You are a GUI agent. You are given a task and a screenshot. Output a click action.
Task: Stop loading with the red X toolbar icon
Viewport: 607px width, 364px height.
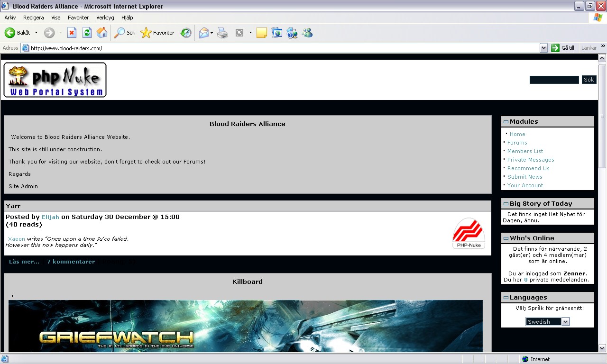[x=72, y=33]
